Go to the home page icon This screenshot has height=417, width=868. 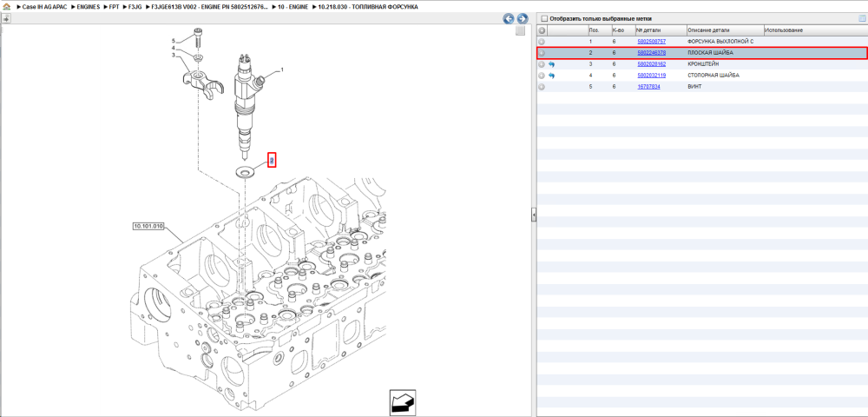point(7,7)
